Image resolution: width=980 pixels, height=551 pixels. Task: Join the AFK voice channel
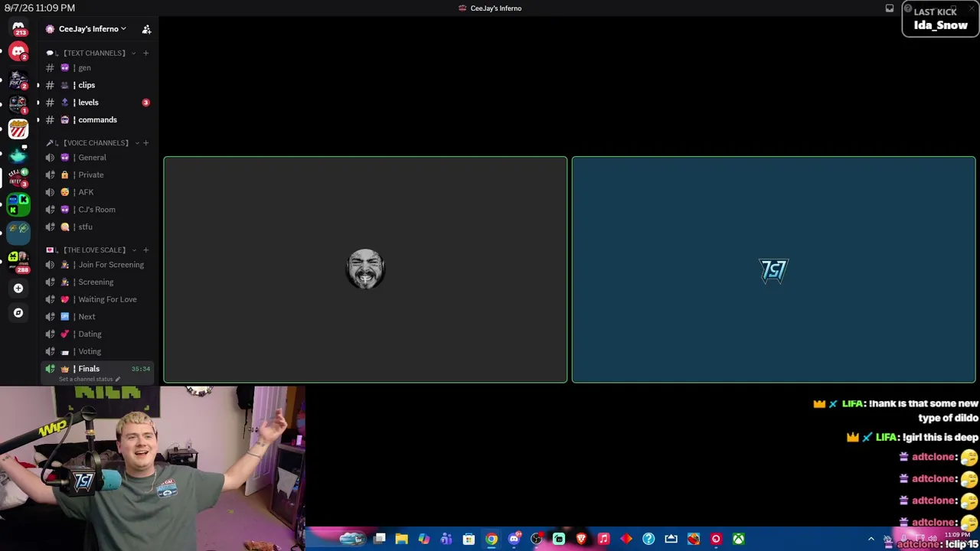pyautogui.click(x=98, y=192)
